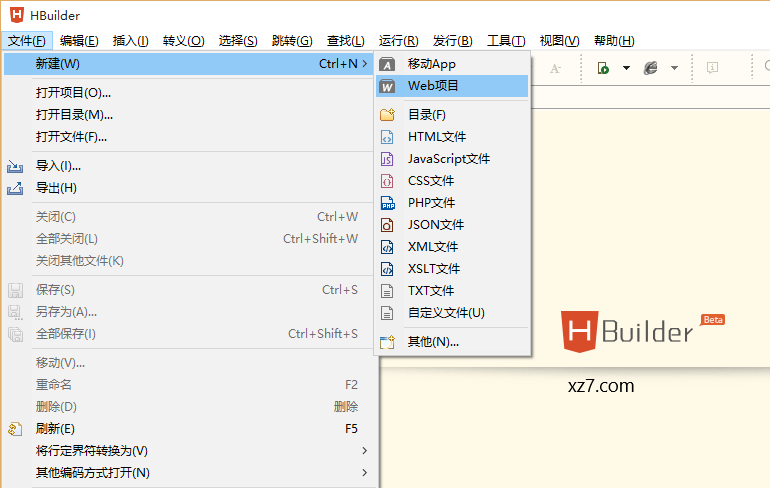Expand the 新建(W) submenu arrow
The width and height of the screenshot is (770, 488).
click(x=364, y=64)
